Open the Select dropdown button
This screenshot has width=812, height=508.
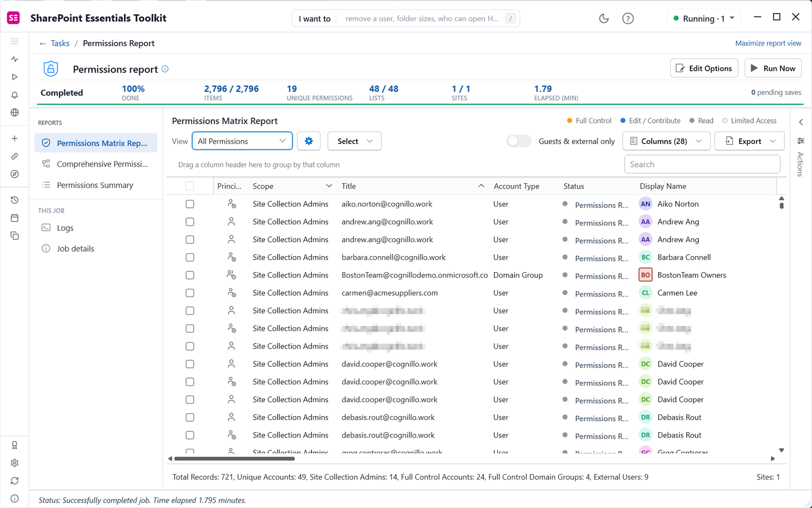(354, 141)
